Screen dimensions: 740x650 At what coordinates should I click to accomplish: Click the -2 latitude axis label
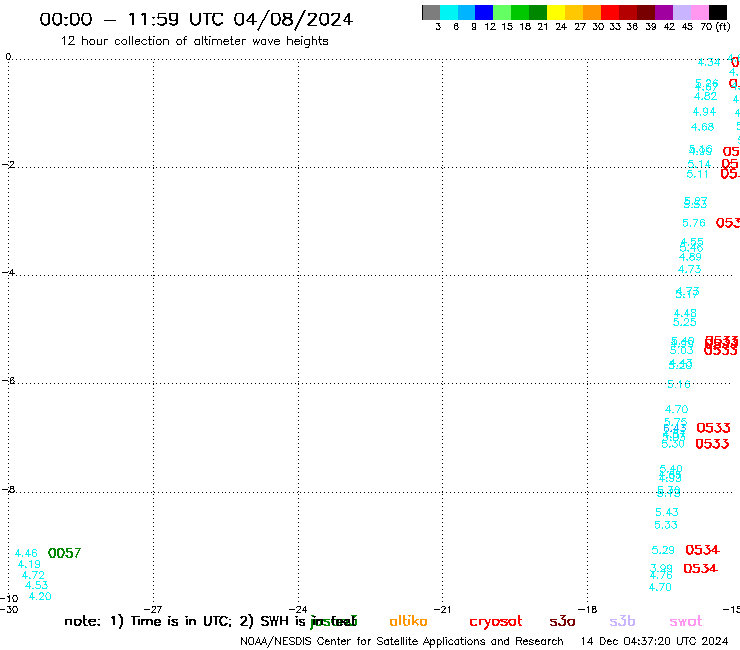8,165
